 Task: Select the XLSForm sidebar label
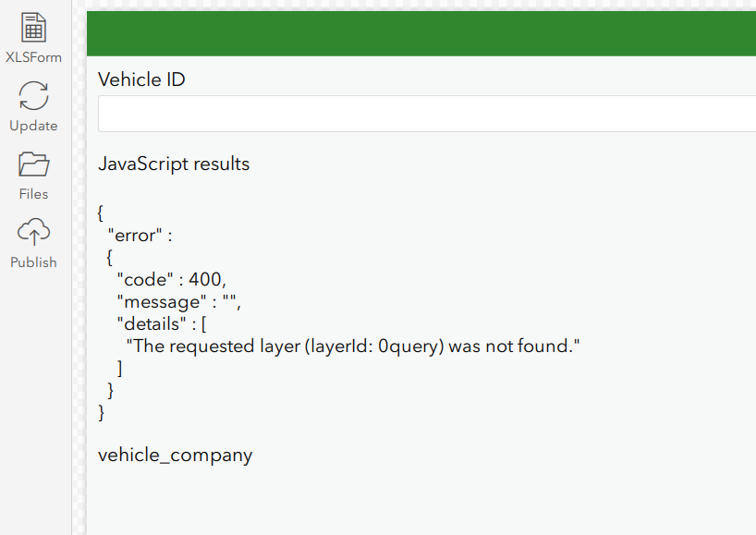(33, 57)
